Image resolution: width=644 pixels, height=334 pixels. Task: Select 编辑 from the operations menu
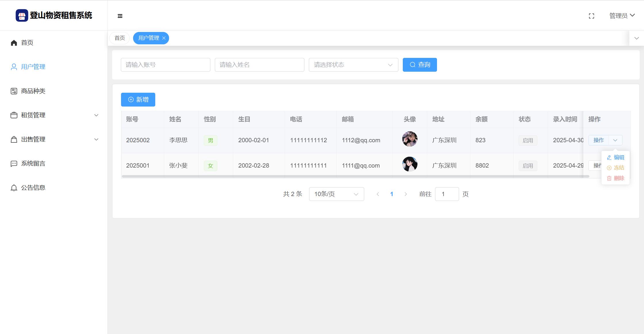tap(616, 157)
